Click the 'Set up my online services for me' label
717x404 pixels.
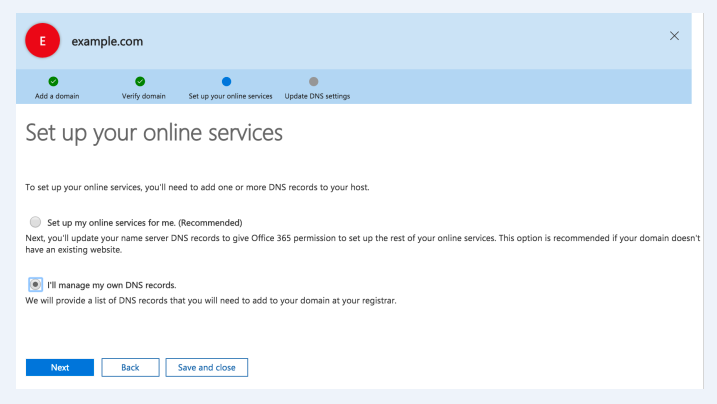(145, 222)
